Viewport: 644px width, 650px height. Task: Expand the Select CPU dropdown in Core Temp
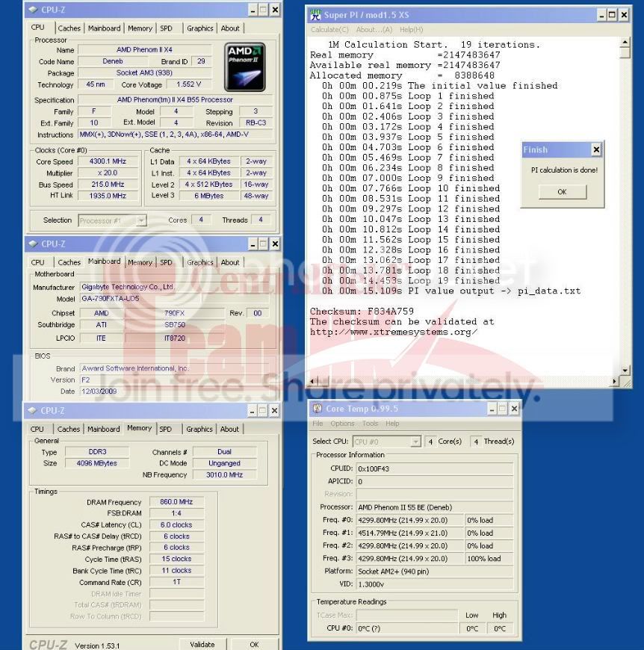[416, 442]
